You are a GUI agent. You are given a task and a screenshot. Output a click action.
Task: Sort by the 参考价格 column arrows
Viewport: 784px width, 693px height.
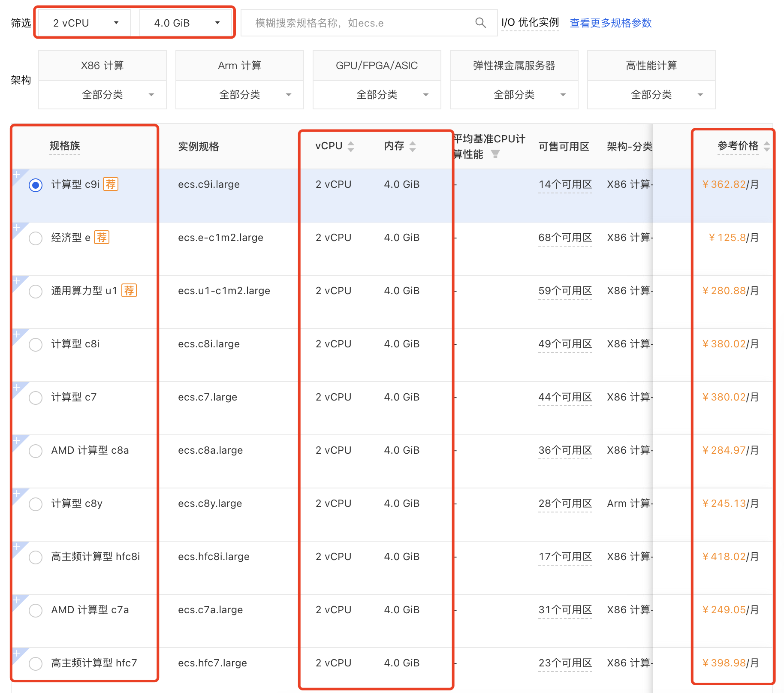coord(767,147)
